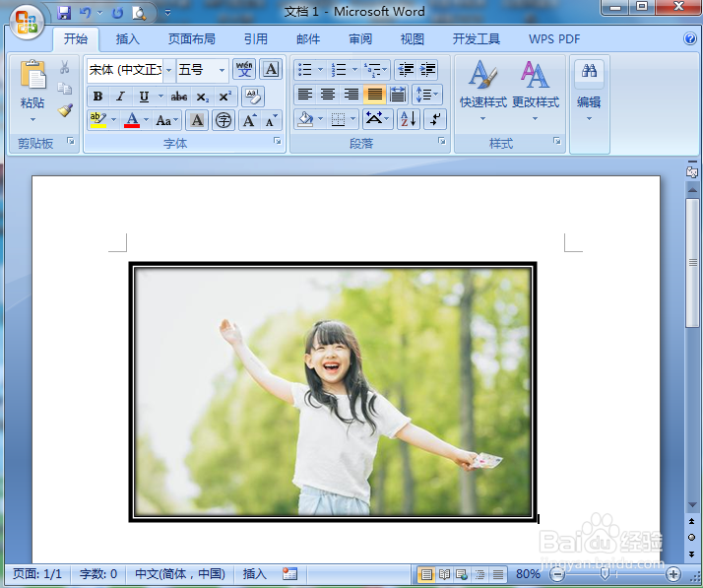Toggle underline formatting

[144, 97]
